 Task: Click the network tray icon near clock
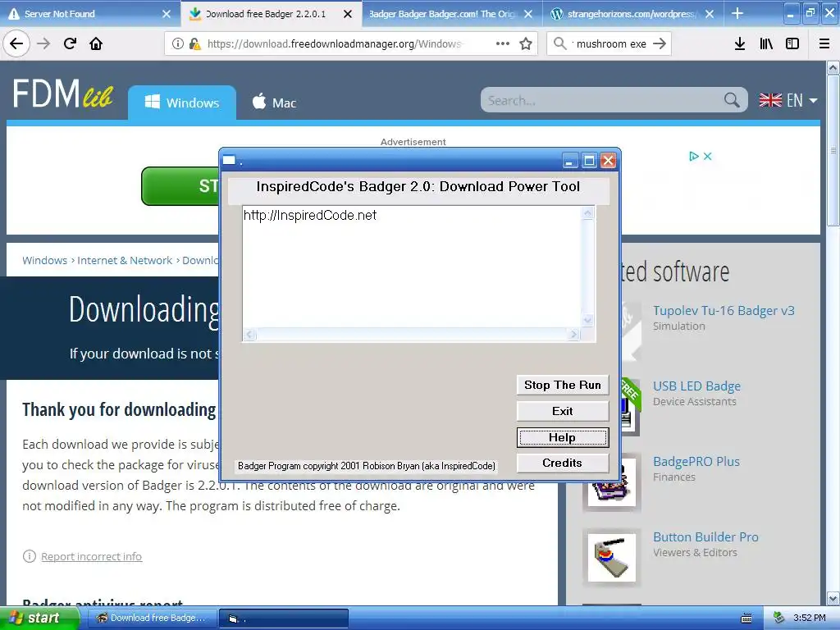click(x=779, y=618)
